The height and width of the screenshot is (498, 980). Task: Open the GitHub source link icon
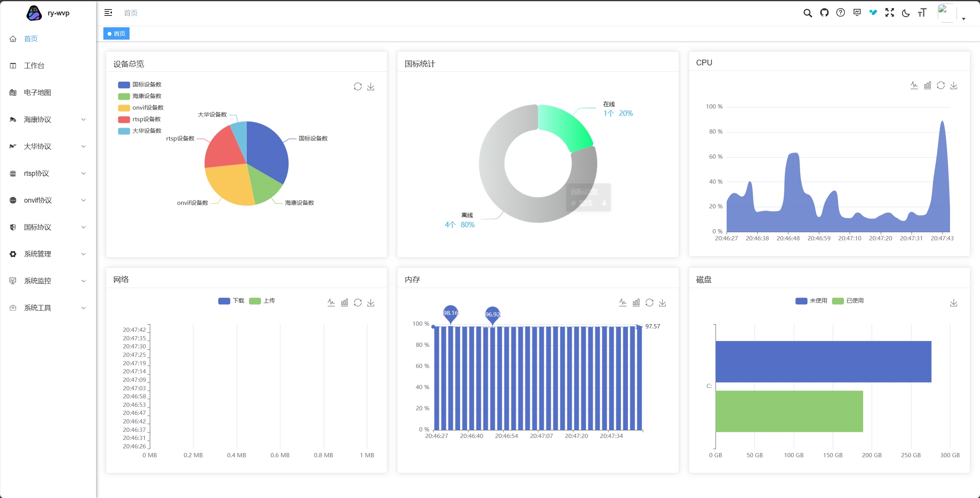pyautogui.click(x=824, y=13)
